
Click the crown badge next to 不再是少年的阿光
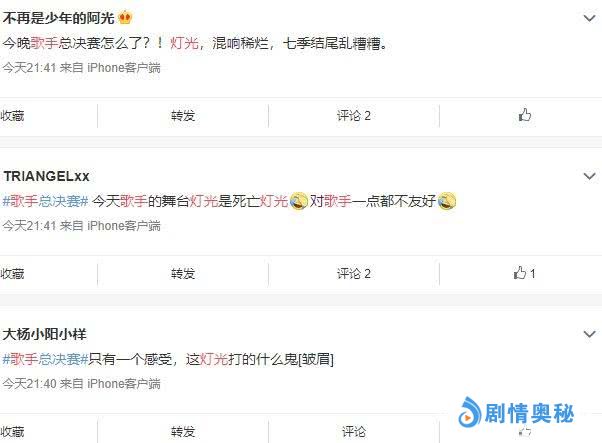(x=125, y=18)
